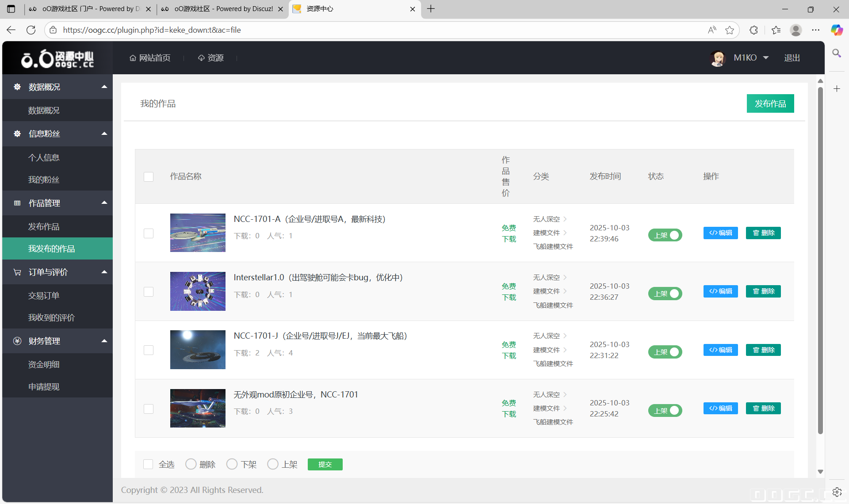Viewport: 849px width, 504px height.
Task: Click the home icon next to 网站首页
Action: pyautogui.click(x=133, y=57)
